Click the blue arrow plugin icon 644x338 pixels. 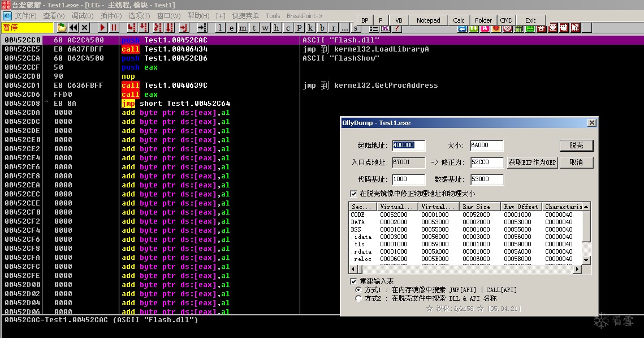click(463, 28)
